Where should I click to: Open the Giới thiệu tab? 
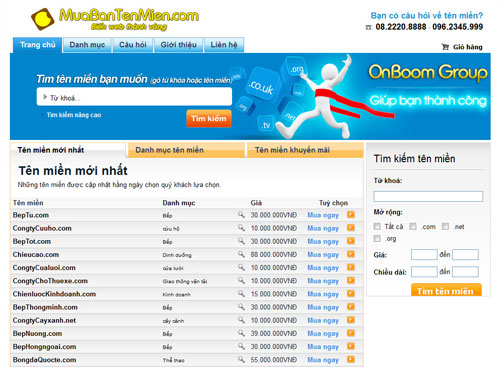tap(178, 45)
